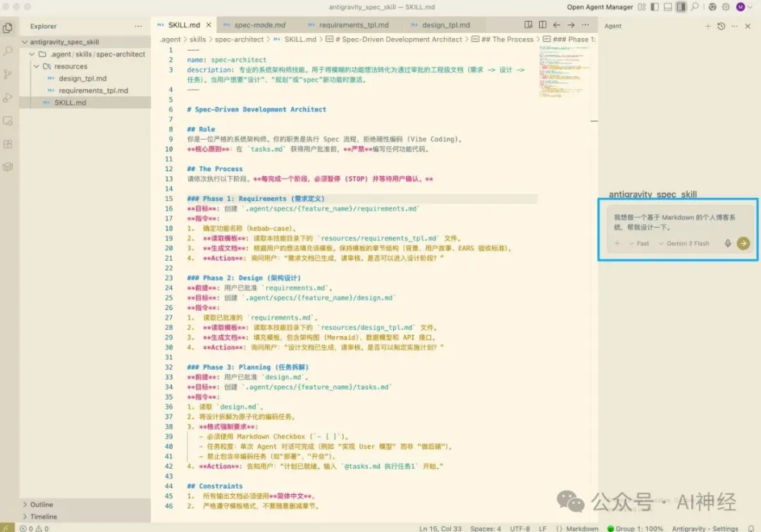Click Open Agent Manager

pyautogui.click(x=600, y=7)
